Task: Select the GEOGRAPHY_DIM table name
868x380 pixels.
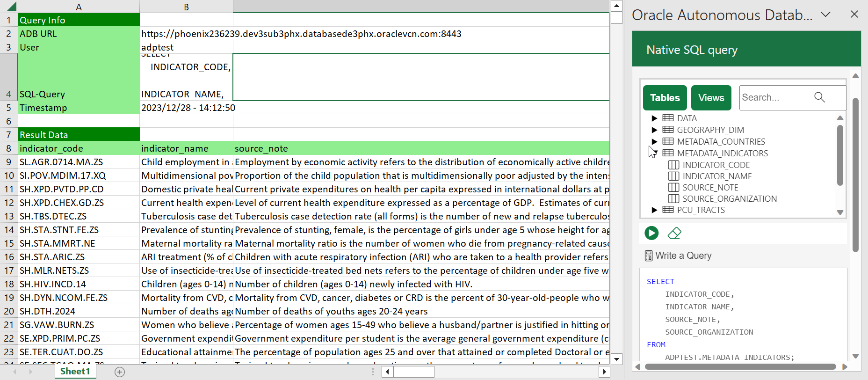Action: pos(710,130)
